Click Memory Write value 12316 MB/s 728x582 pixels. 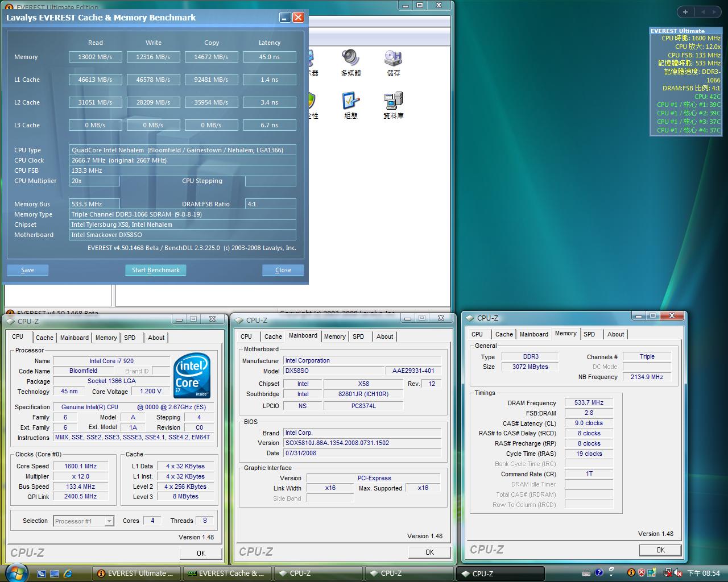click(153, 57)
